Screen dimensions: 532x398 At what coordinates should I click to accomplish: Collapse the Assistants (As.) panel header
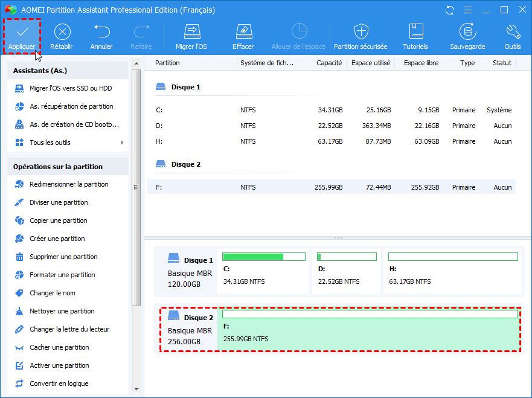pos(67,71)
